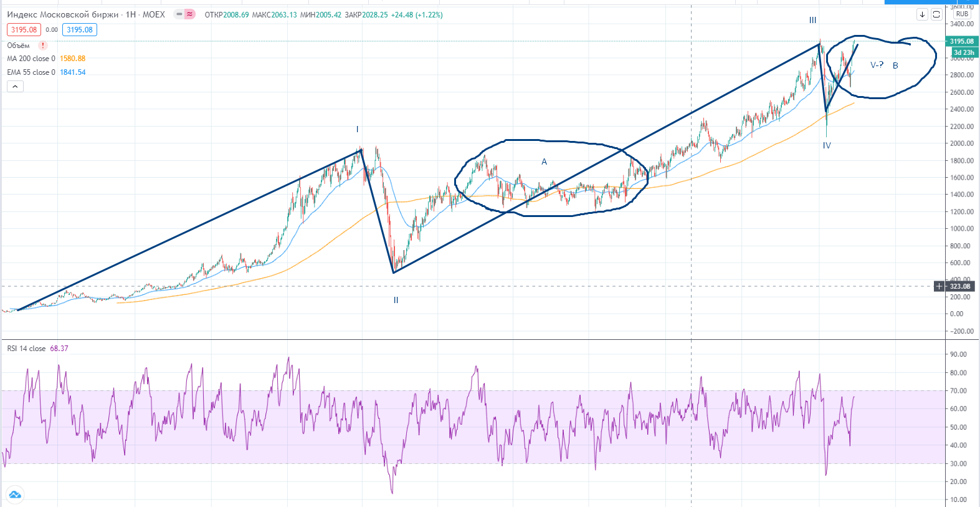Open the RUB currency selector
The image size is (980, 507).
[x=962, y=14]
